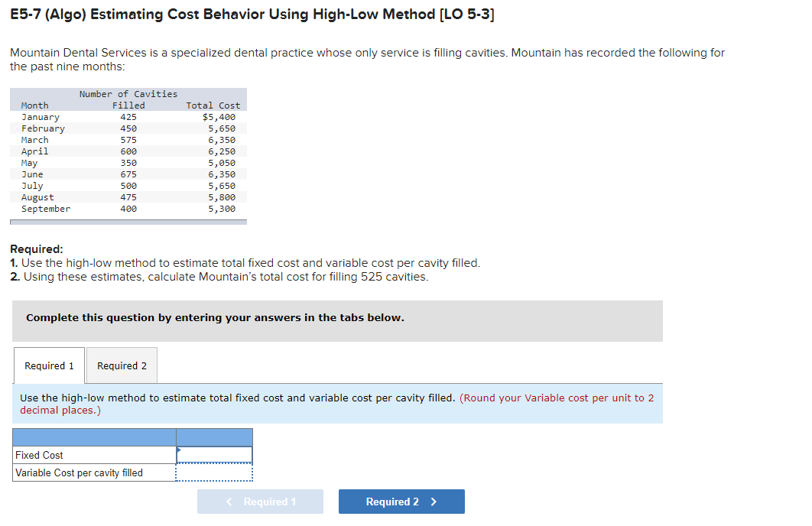Select the Required 1 tab
The height and width of the screenshot is (526, 812).
coord(48,365)
